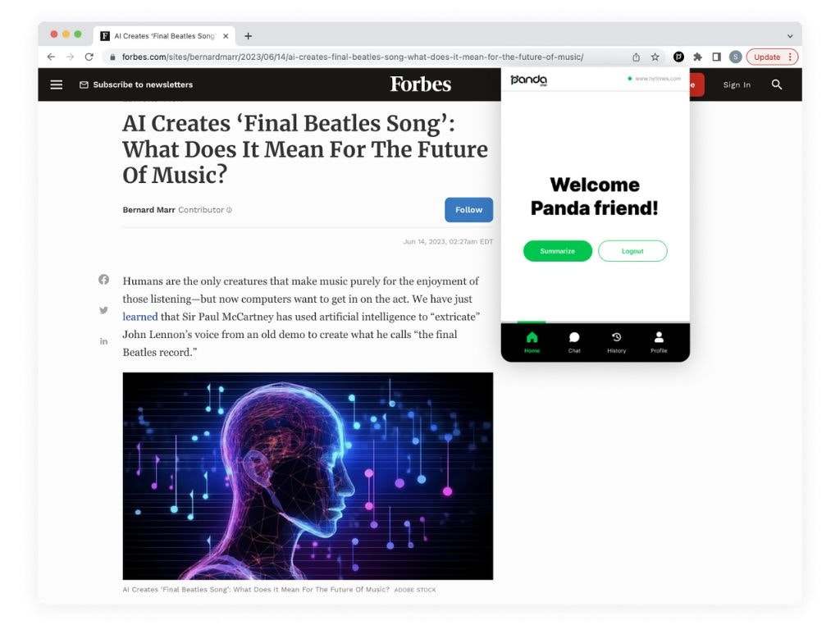Follow Bernard Marr with the Follow button
Screen dimensions: 840x630
coord(468,210)
